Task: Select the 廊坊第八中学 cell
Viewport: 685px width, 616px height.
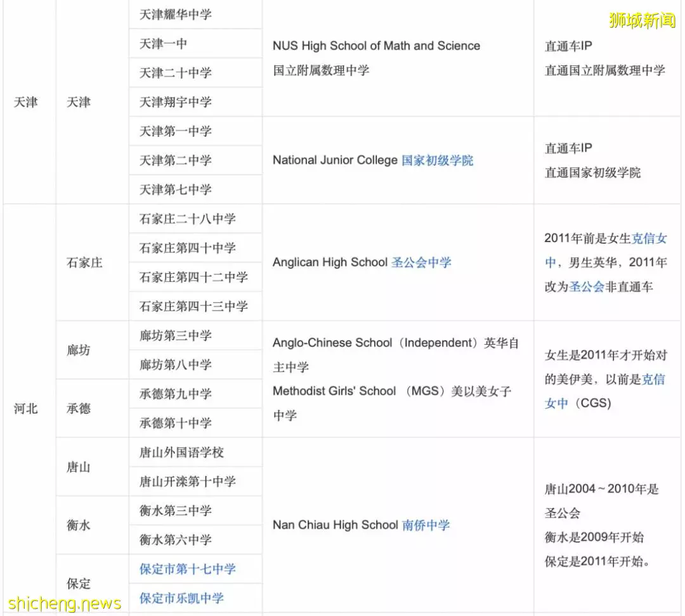Action: click(x=196, y=364)
